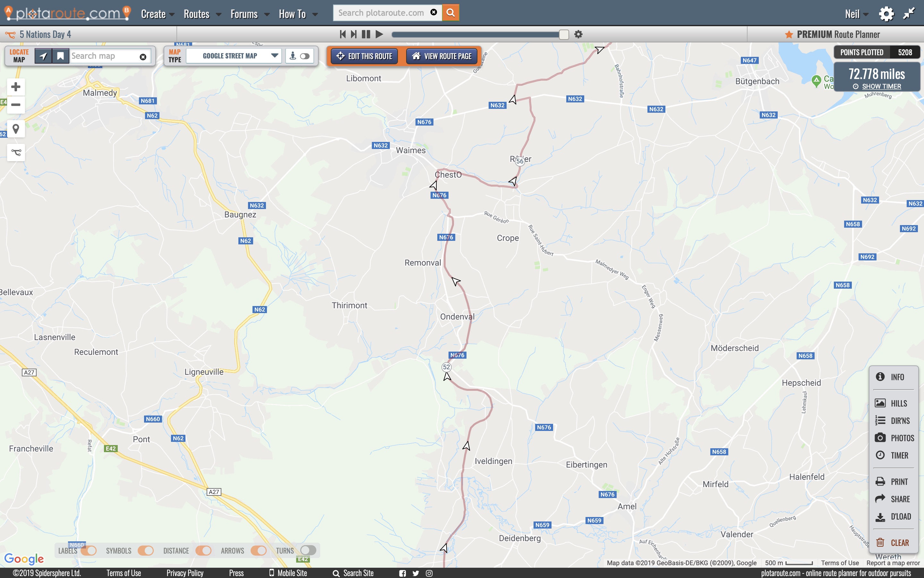Play the route animation
The image size is (924, 578).
coord(379,34)
